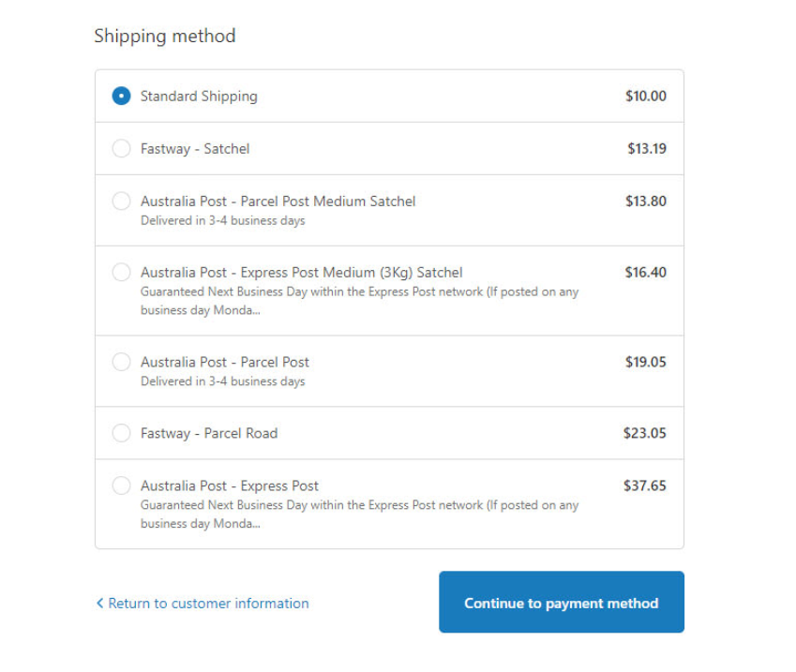The height and width of the screenshot is (672, 796).
Task: Select Australia Post - Parcel Post radio
Action: pos(121,362)
